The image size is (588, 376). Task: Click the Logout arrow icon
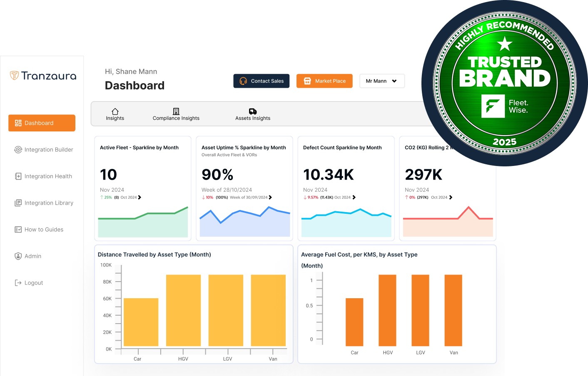(x=18, y=283)
